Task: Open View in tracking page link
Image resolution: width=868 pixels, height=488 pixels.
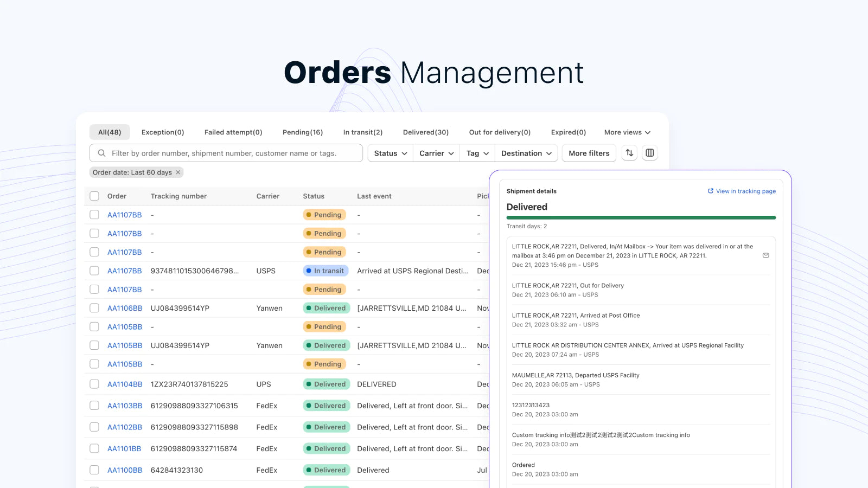Action: [746, 191]
